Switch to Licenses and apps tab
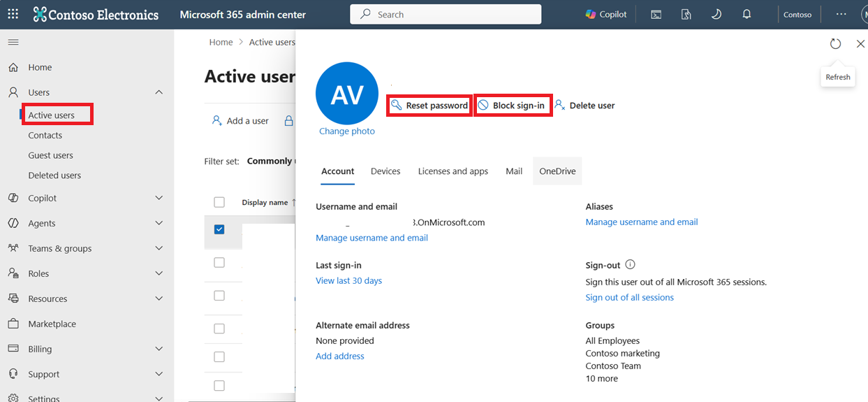868x402 pixels. (453, 171)
